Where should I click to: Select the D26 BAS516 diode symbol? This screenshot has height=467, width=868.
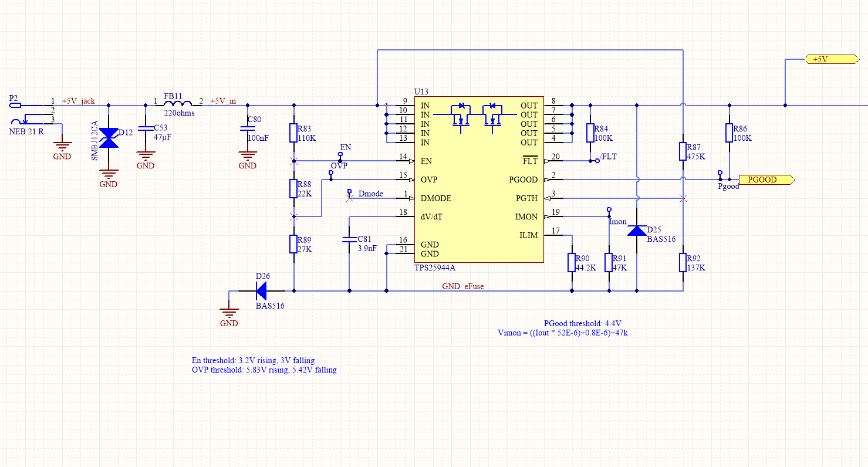tap(260, 290)
